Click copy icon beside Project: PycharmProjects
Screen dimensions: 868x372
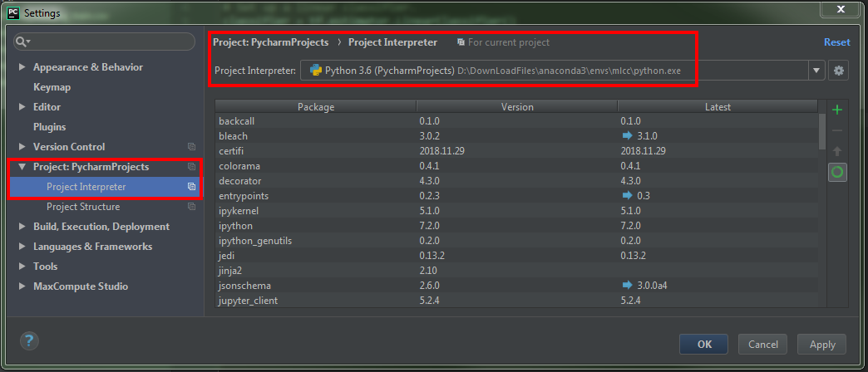click(191, 166)
